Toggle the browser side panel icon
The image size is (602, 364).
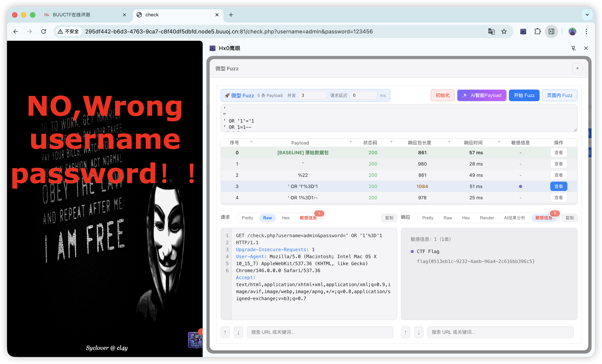point(551,31)
